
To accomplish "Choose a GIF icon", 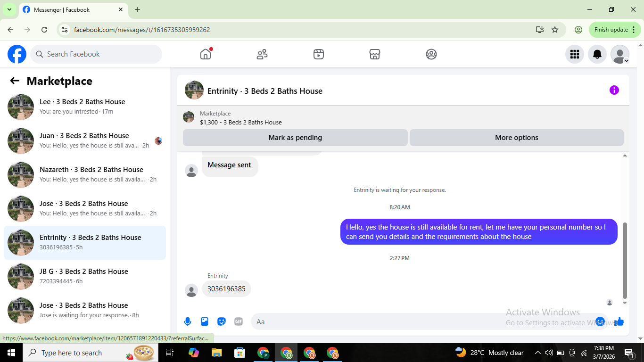I will (x=239, y=321).
